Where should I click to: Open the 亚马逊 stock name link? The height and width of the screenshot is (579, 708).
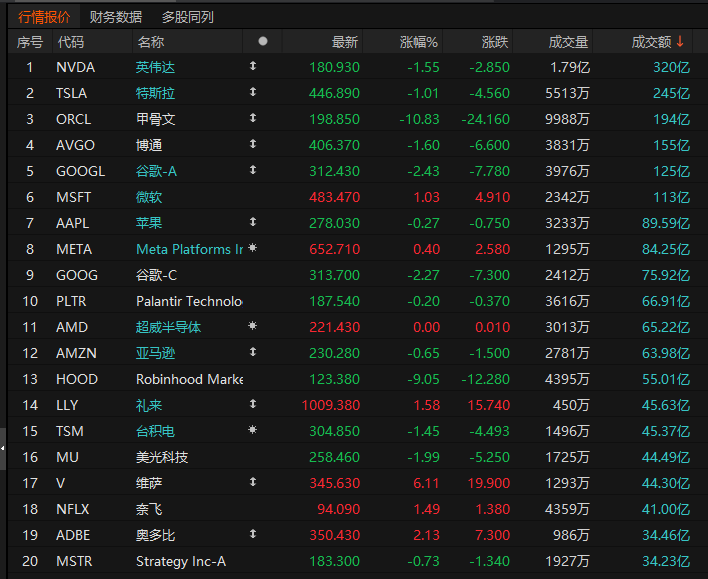pos(155,353)
